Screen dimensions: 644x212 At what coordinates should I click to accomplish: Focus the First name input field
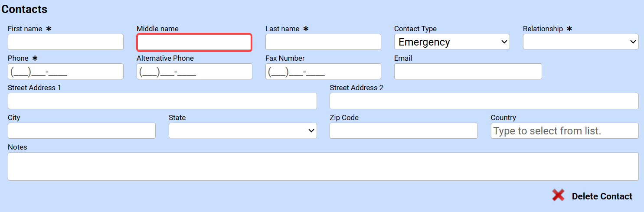click(x=65, y=42)
